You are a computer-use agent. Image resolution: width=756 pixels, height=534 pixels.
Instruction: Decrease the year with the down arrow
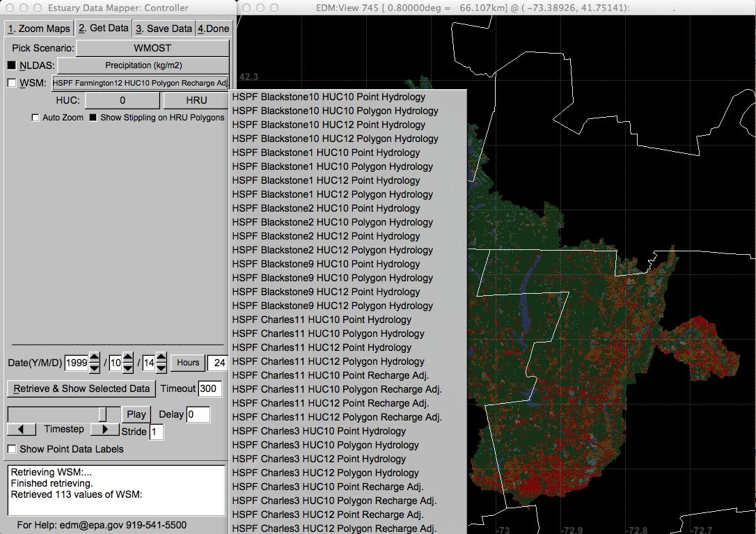[95, 368]
